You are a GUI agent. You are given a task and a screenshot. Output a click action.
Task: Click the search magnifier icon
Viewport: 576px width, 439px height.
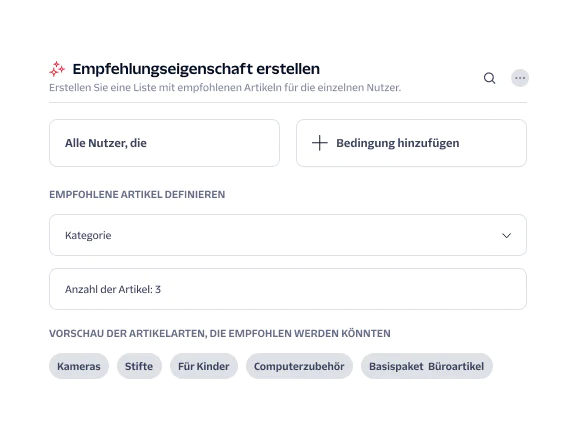[x=489, y=78]
